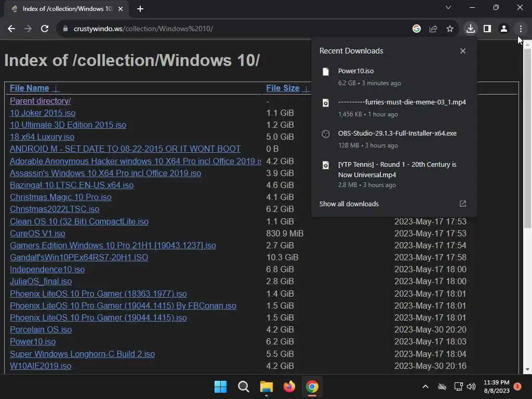The image size is (532, 399).
Task: Download Independence10.iso
Action: pos(47,270)
